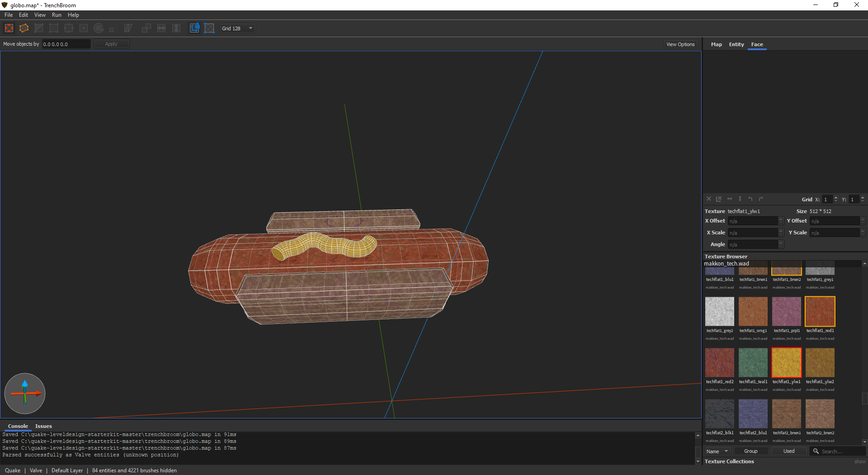
Task: Select the techflat1_ylw2 texture thumbnail
Action: (x=820, y=362)
